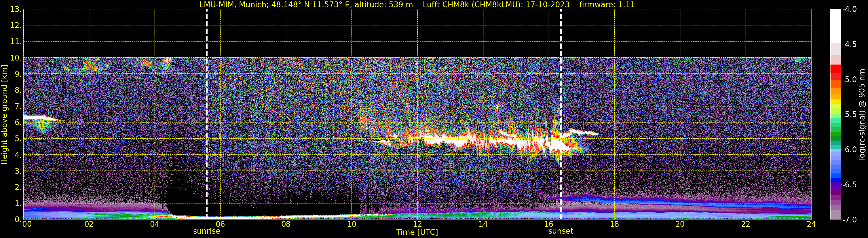Click the '6' height tick label
The width and height of the screenshot is (868, 238).
(18, 122)
